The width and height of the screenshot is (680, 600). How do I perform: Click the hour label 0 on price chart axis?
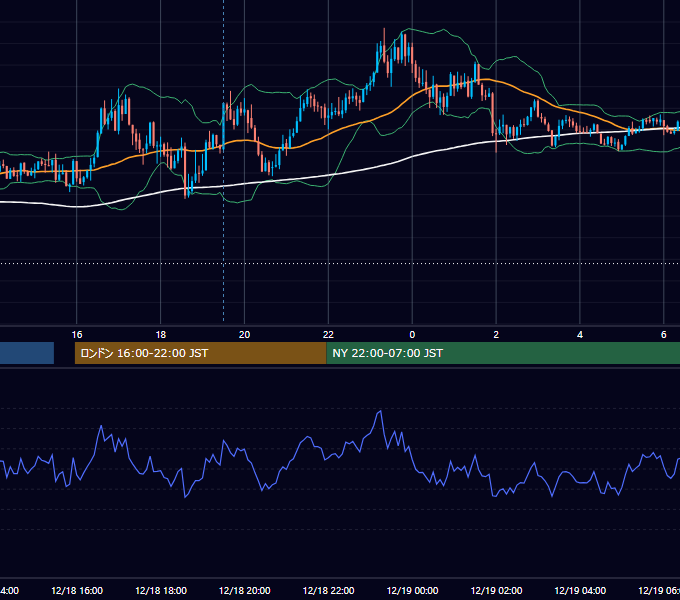pyautogui.click(x=412, y=335)
